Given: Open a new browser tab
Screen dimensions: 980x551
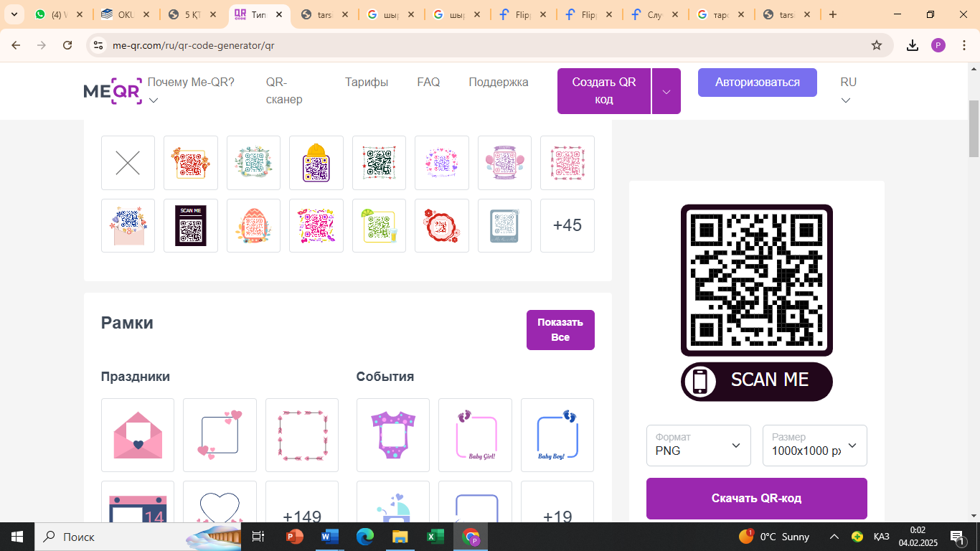Looking at the screenshot, I should [x=833, y=14].
